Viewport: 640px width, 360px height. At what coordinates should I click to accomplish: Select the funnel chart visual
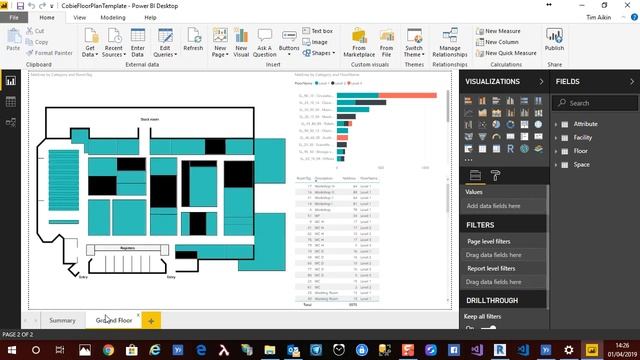(482, 137)
